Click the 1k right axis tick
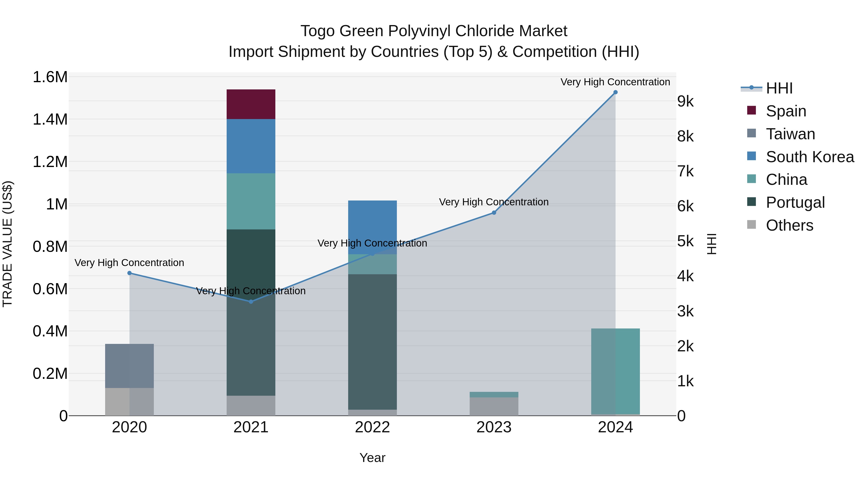The height and width of the screenshot is (488, 868). pyautogui.click(x=686, y=381)
